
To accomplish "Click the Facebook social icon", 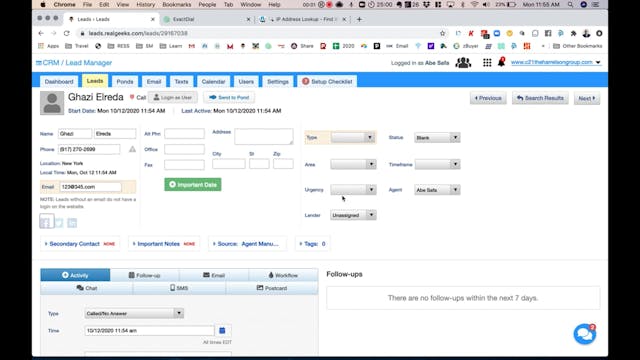I will 46,222.
